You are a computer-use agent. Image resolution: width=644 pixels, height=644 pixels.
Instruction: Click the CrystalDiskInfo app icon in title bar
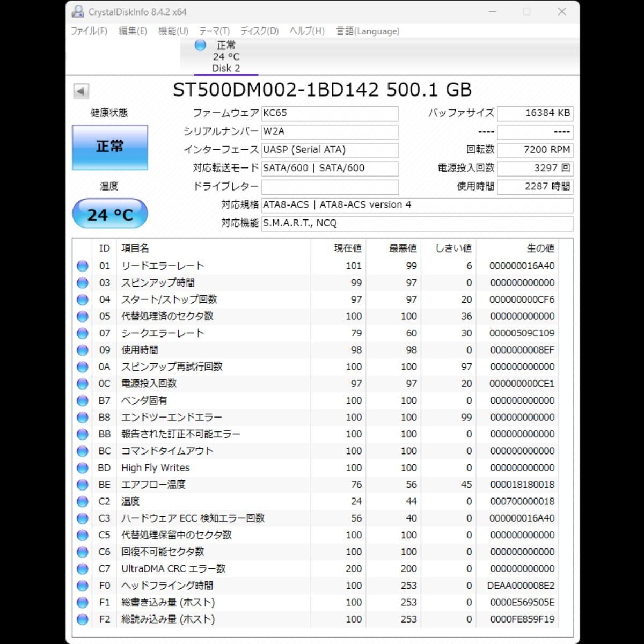click(x=78, y=11)
